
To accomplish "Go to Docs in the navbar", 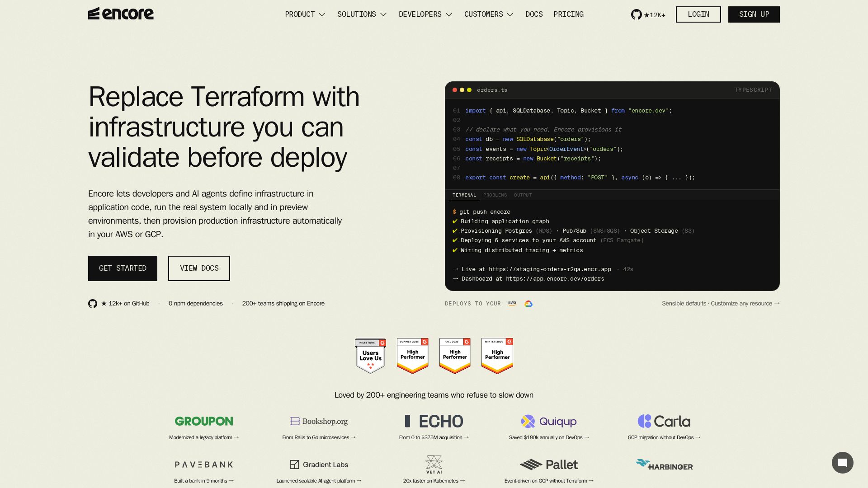I will pos(534,14).
